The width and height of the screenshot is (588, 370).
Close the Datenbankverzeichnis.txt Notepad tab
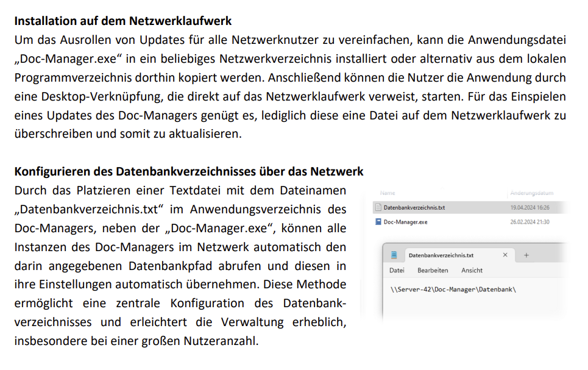(505, 255)
